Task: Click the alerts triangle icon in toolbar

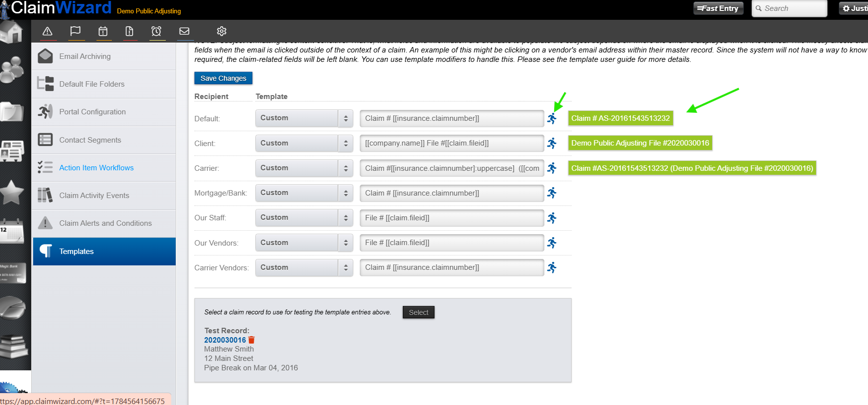Action: [48, 31]
